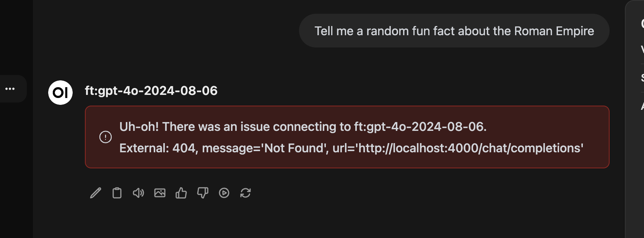Expand the cut-off "V" (Valves) section at right
Image resolution: width=644 pixels, height=238 pixels.
642,49
